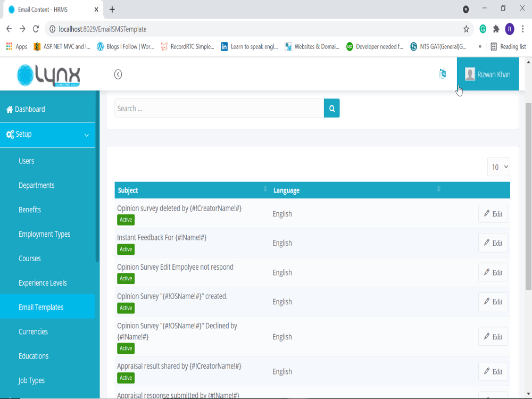Open the tab search dropdown in Chrome
532x399 pixels.
466,10
